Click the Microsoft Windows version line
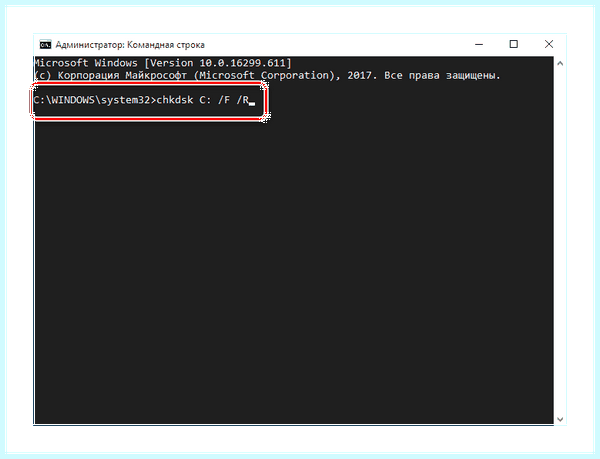600x459 pixels. 163,63
